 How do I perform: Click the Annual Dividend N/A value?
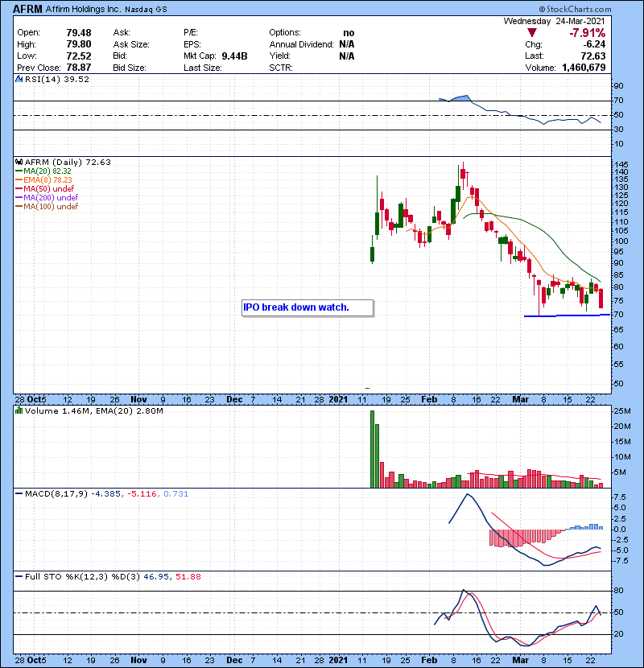coord(346,44)
